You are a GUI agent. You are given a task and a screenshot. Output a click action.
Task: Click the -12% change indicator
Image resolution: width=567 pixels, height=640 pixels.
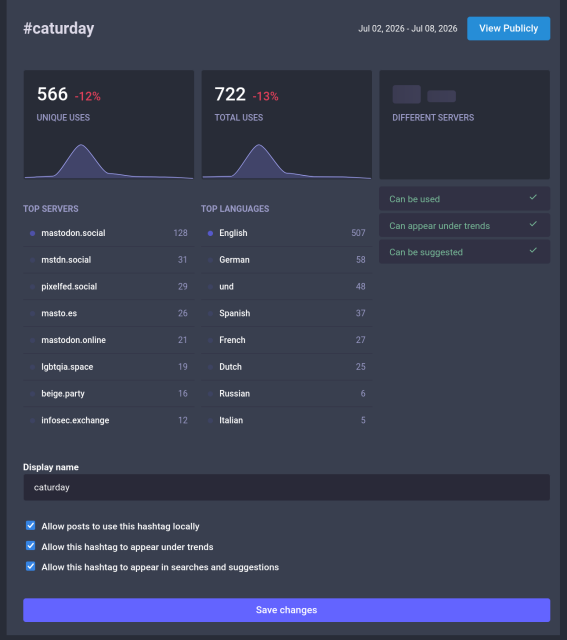click(87, 96)
